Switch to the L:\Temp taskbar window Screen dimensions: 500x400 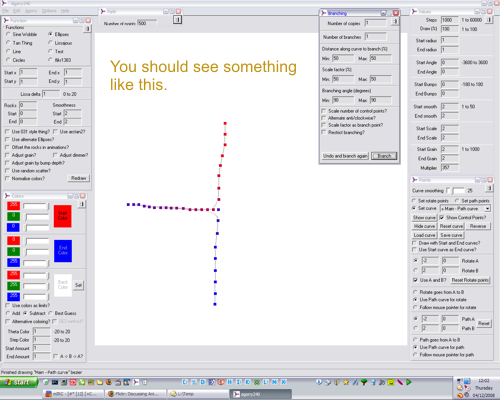[197, 394]
